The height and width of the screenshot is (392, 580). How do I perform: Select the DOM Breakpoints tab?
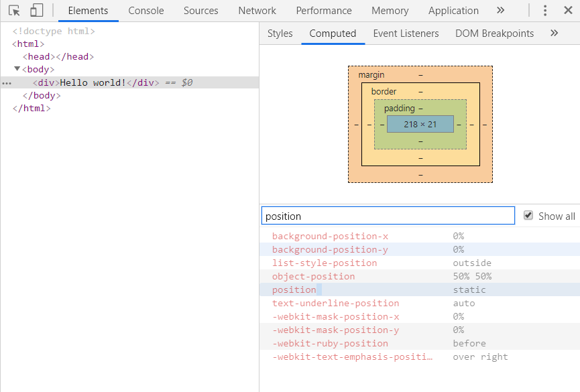495,34
